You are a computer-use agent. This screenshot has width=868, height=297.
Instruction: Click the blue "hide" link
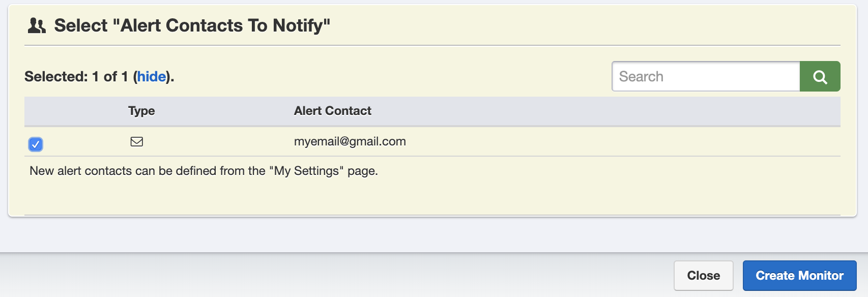152,76
